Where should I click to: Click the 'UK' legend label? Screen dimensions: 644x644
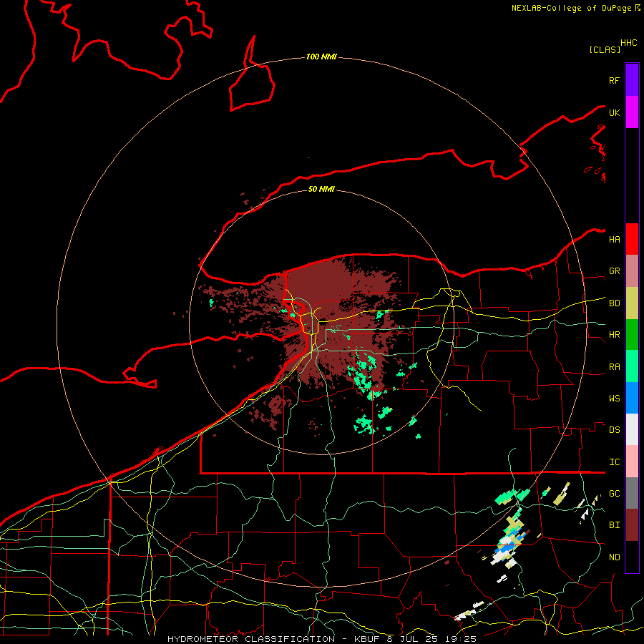pos(614,112)
